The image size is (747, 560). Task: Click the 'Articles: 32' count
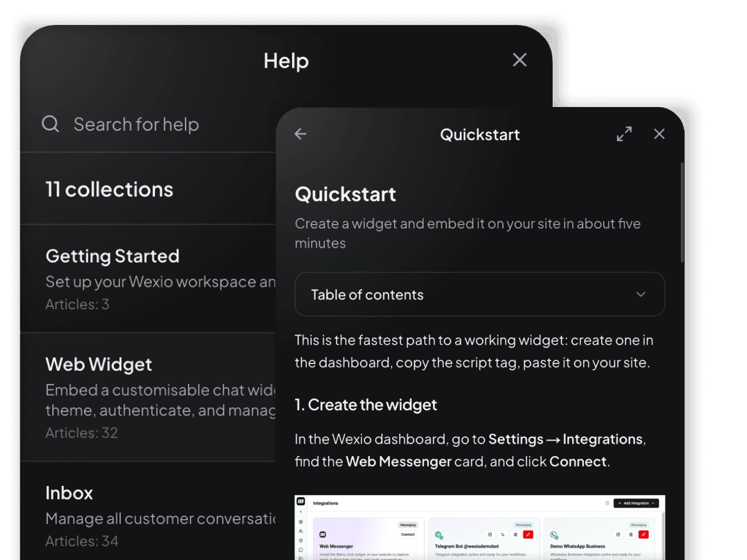point(82,432)
